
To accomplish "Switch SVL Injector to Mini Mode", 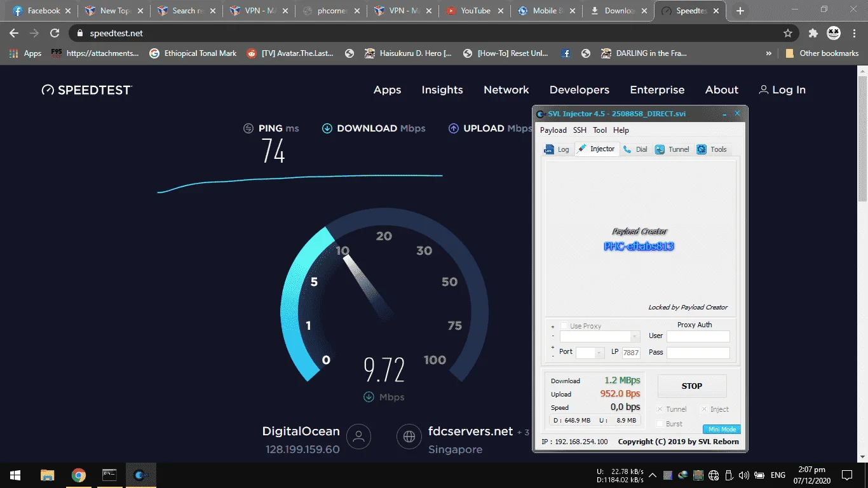I will click(722, 430).
